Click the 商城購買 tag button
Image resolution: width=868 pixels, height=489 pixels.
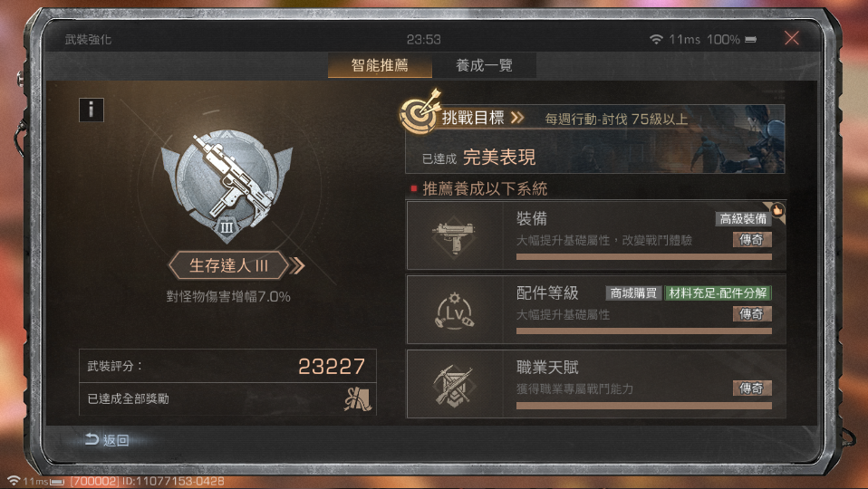(x=633, y=293)
